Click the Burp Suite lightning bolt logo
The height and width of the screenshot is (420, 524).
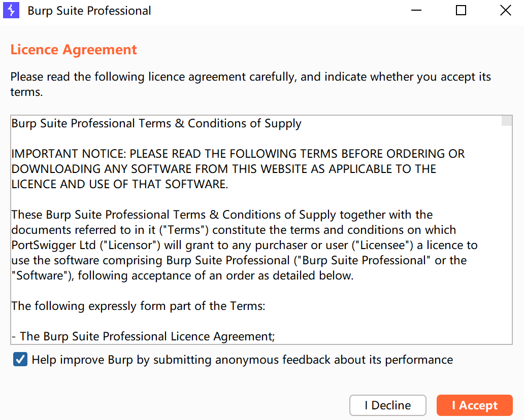pos(11,10)
